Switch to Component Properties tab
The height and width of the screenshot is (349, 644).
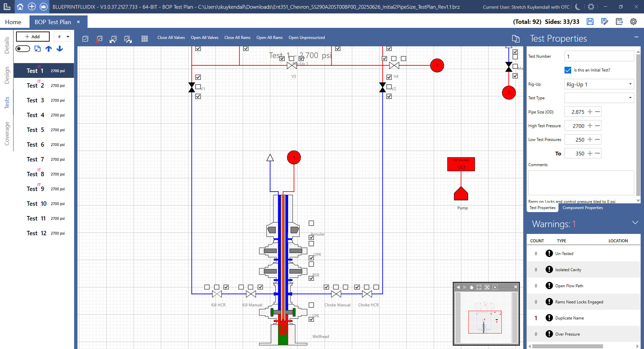(583, 208)
